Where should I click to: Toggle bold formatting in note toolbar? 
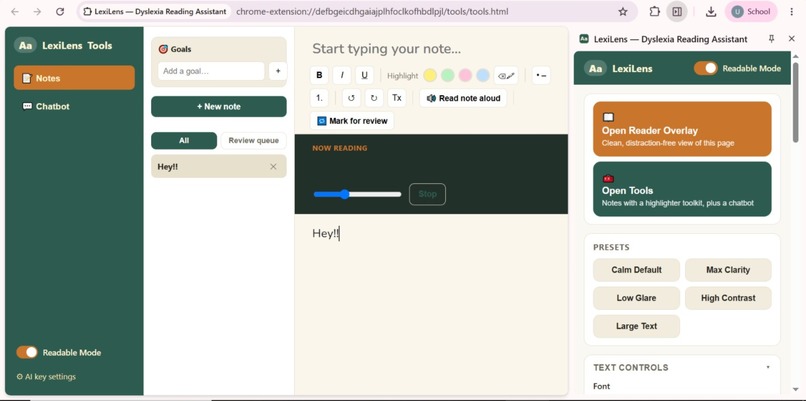coord(319,76)
